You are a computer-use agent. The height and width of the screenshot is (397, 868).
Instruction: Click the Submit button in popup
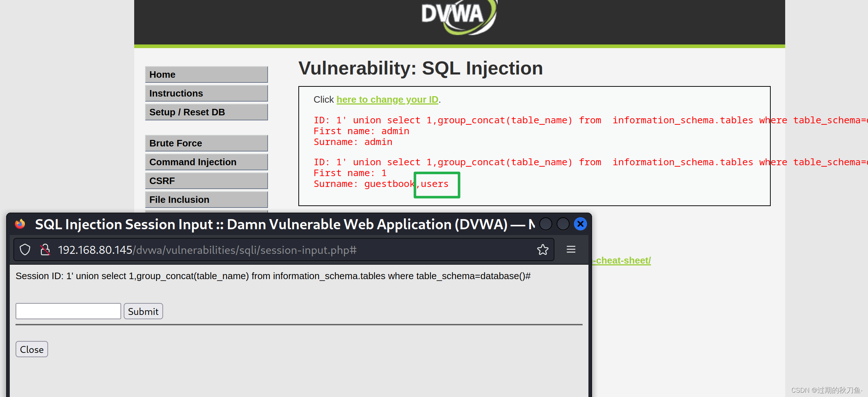(143, 311)
